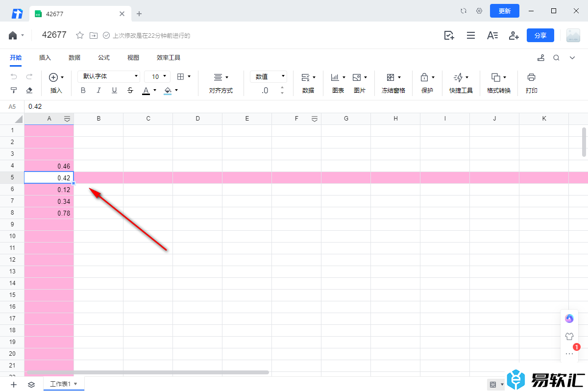The width and height of the screenshot is (588, 392).
Task: Click the decimal places .0 button
Action: point(265,91)
